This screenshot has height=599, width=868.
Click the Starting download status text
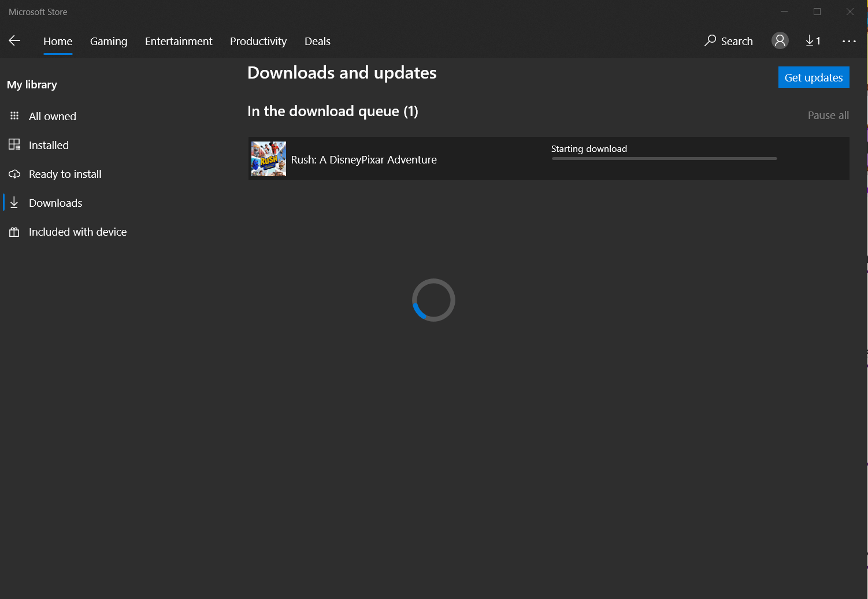click(589, 148)
